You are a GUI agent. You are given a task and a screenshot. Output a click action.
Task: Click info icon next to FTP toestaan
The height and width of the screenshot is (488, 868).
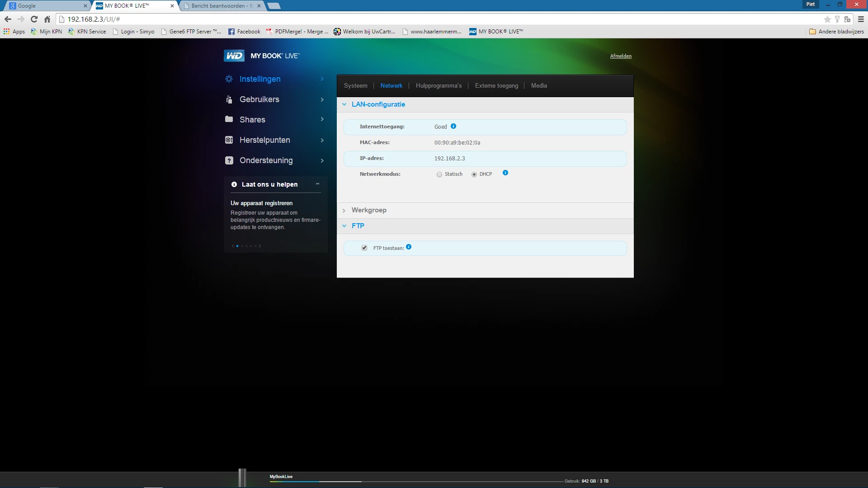409,247
